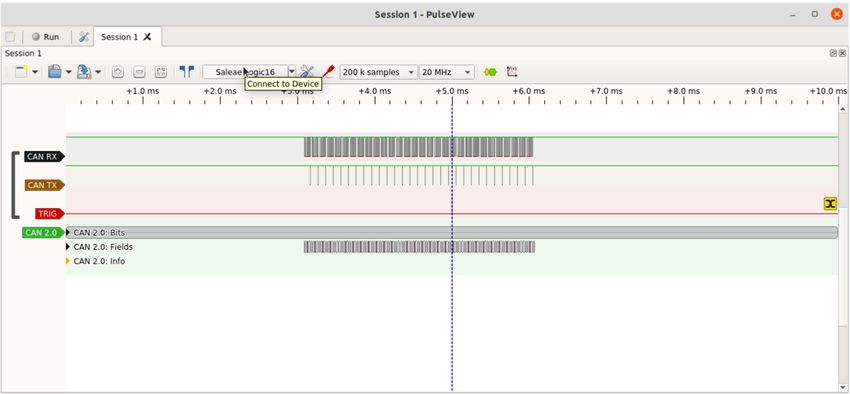Open the New Session icon
This screenshot has width=850, height=394.
[21, 72]
